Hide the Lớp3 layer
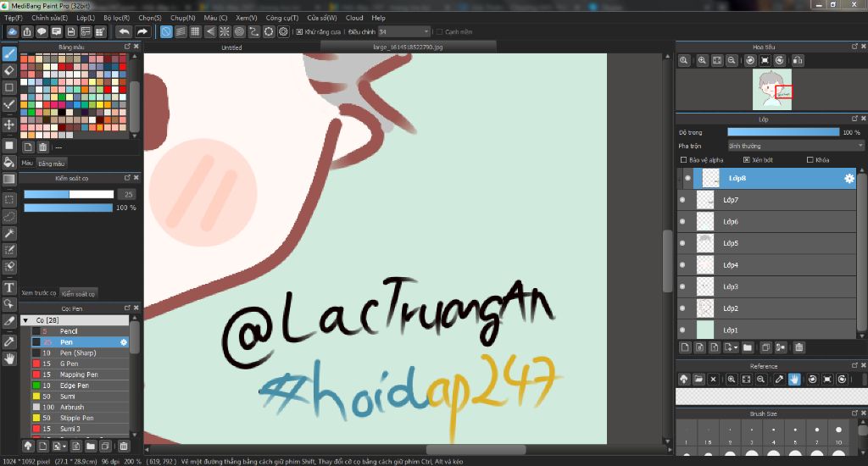Viewport: 868px width, 466px height. [682, 286]
